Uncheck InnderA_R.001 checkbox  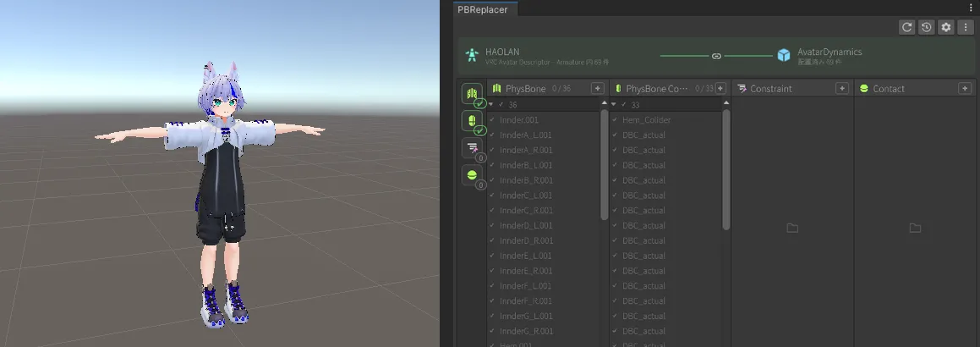click(492, 150)
